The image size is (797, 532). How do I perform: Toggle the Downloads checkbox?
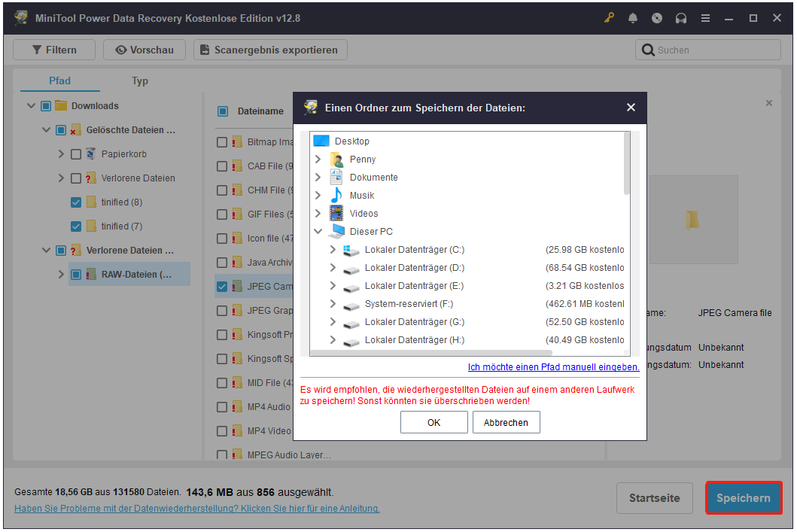46,105
